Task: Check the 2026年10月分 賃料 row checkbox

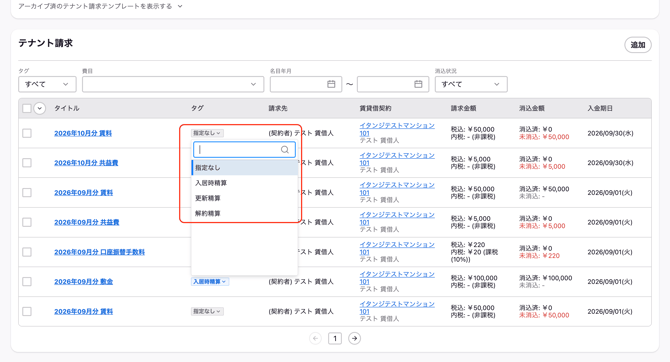Action: [27, 133]
